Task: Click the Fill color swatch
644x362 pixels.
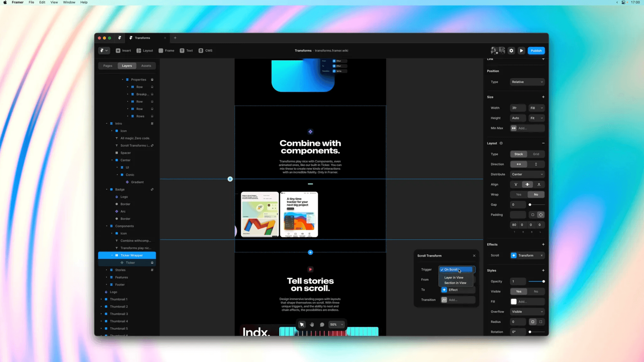Action: pos(514,302)
